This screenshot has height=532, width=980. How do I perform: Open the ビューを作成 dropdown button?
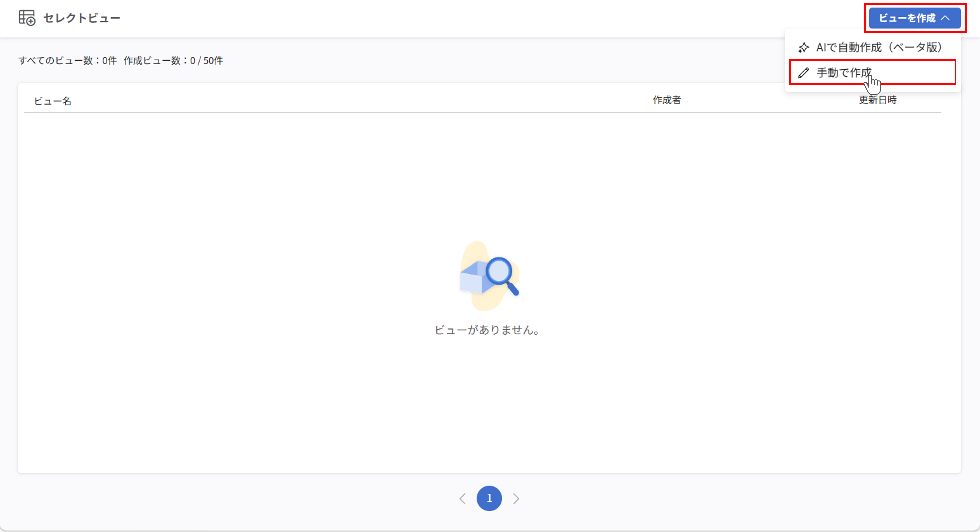tap(915, 18)
